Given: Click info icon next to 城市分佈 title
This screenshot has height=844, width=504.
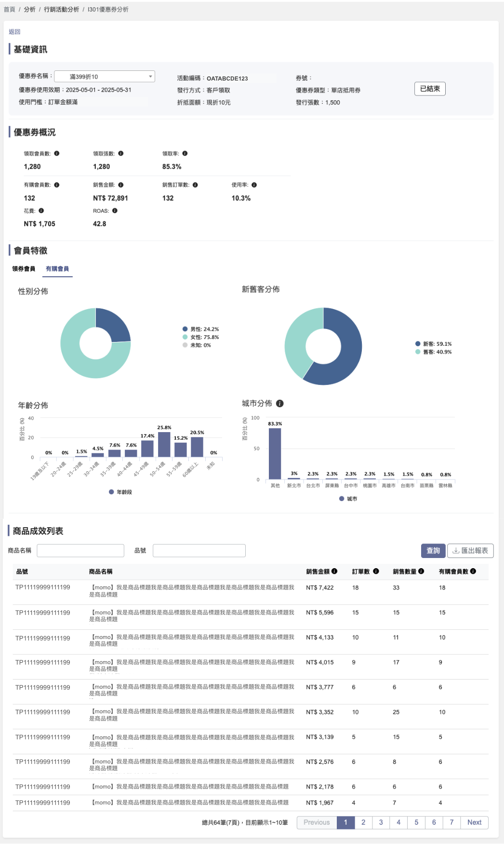Looking at the screenshot, I should [x=280, y=404].
